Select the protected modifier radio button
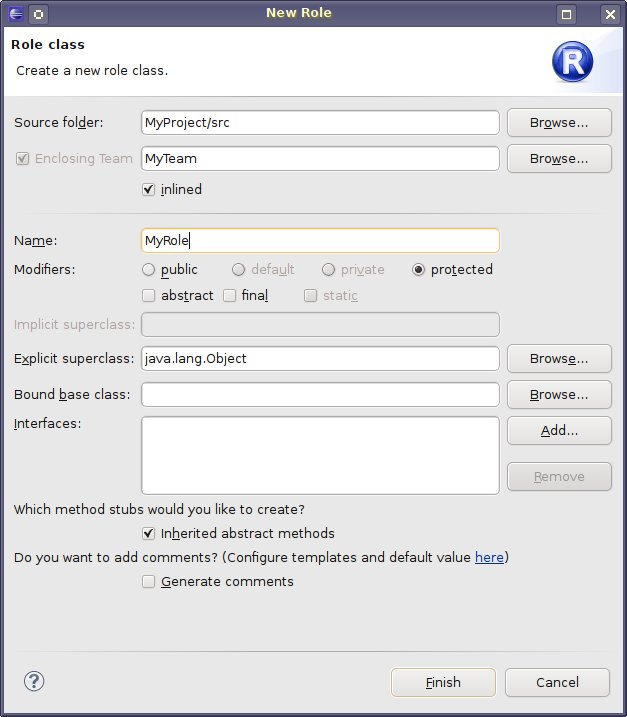The height and width of the screenshot is (717, 627). (419, 269)
